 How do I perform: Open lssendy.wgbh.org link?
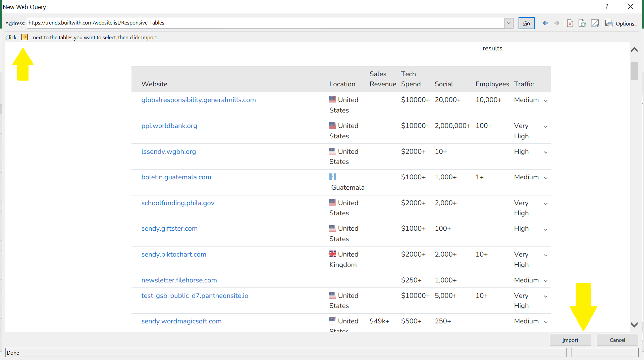[x=168, y=151]
